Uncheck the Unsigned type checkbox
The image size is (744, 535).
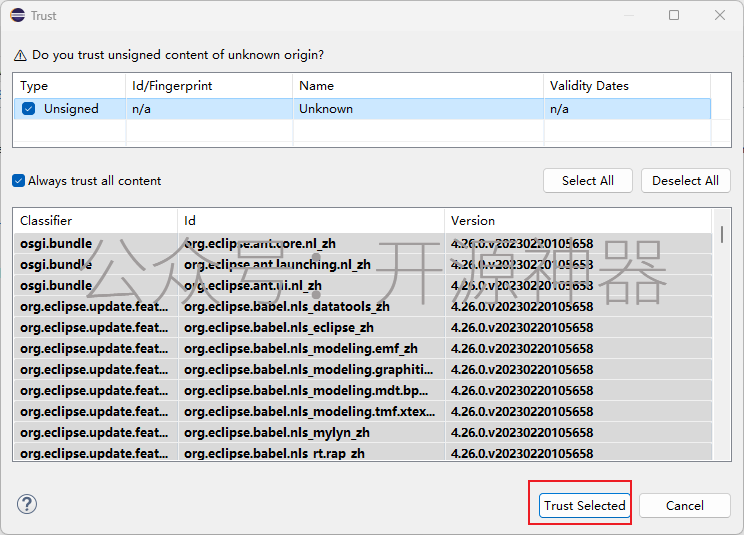[x=28, y=109]
